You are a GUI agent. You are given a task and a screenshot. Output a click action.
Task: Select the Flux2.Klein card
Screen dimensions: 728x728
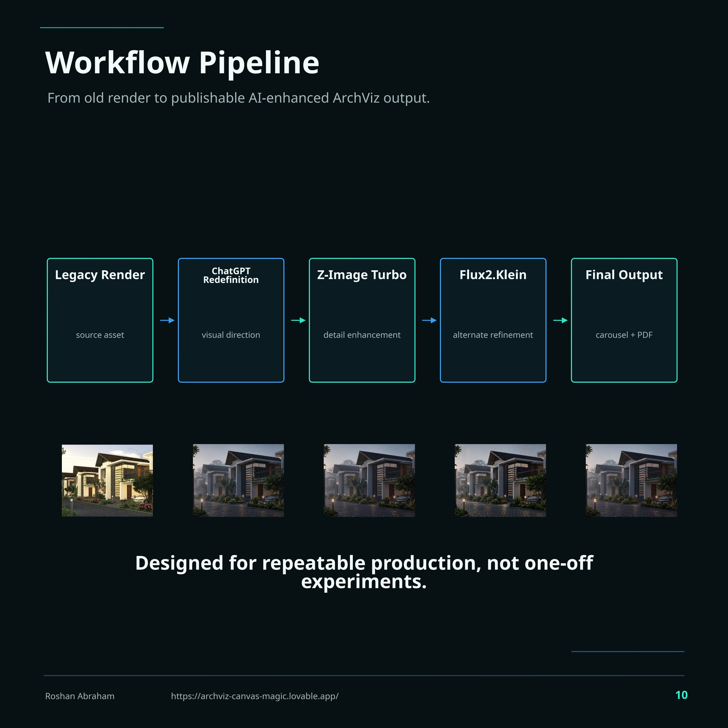(x=493, y=320)
